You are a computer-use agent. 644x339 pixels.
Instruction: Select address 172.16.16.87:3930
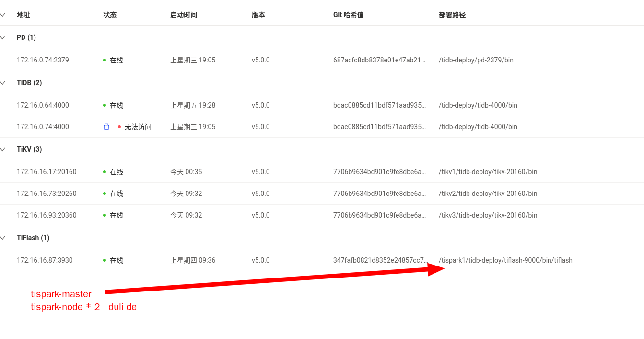45,260
